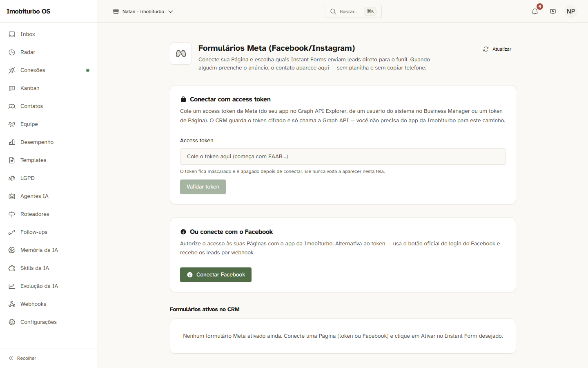Click the Access token field label
The height and width of the screenshot is (368, 588).
pos(197,141)
